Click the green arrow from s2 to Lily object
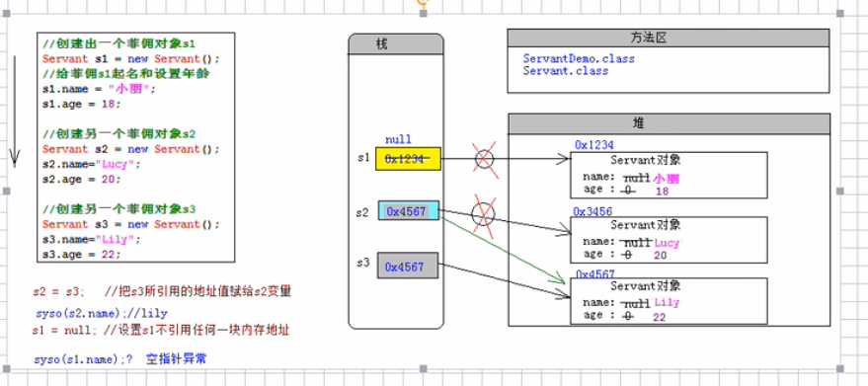The height and width of the screenshot is (386, 868). pyautogui.click(x=503, y=250)
